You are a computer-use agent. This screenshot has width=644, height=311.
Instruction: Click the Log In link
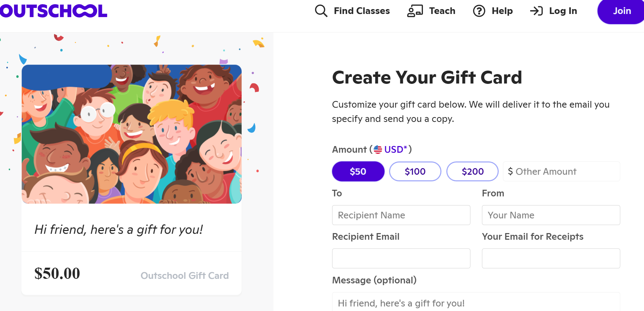click(x=563, y=11)
